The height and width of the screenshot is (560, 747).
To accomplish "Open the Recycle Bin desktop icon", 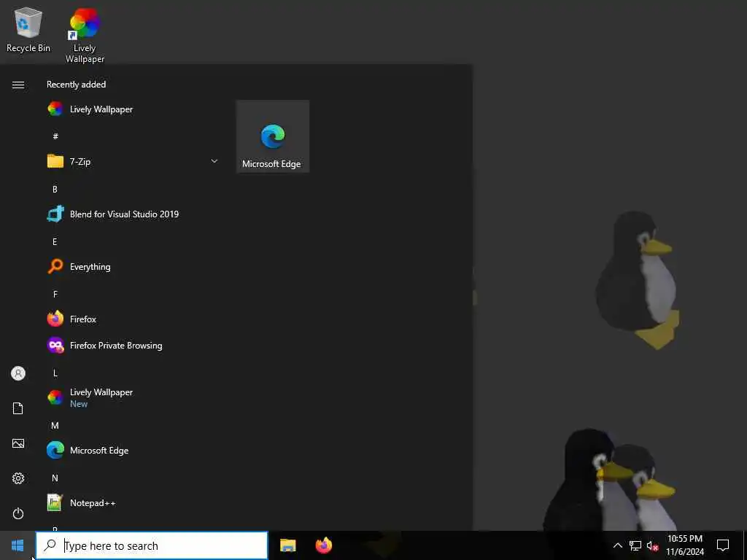I will tap(28, 30).
